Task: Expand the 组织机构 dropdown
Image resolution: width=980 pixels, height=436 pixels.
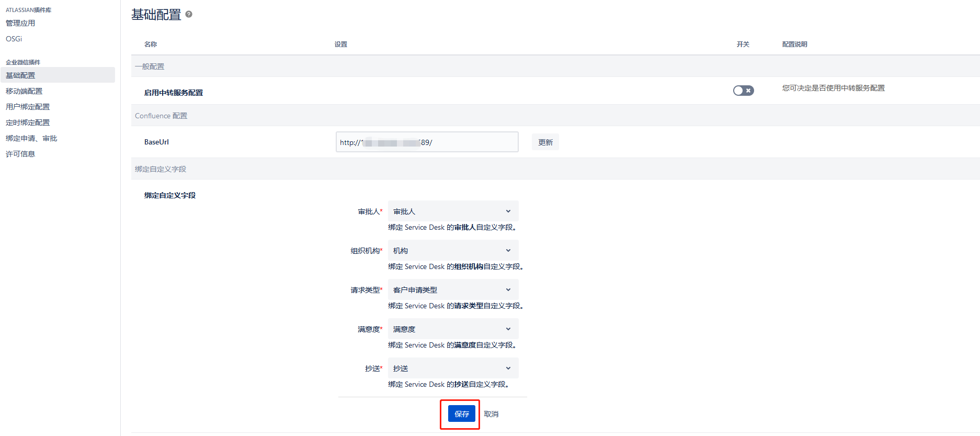Action: (x=453, y=251)
